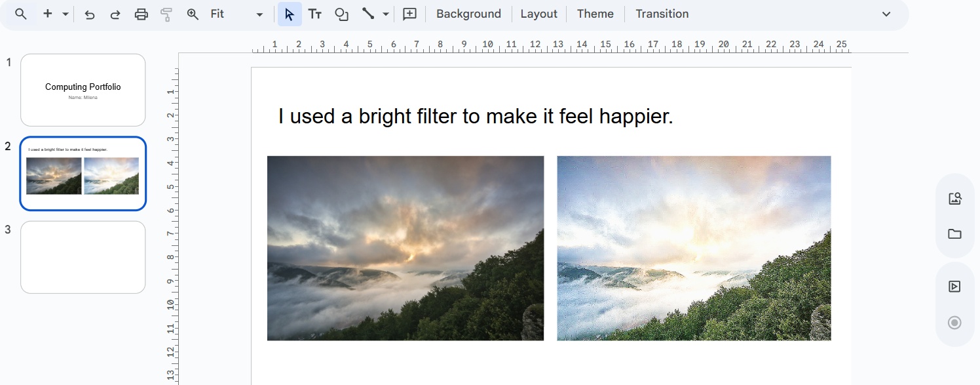
Task: Open the shape insert tool
Action: point(341,14)
